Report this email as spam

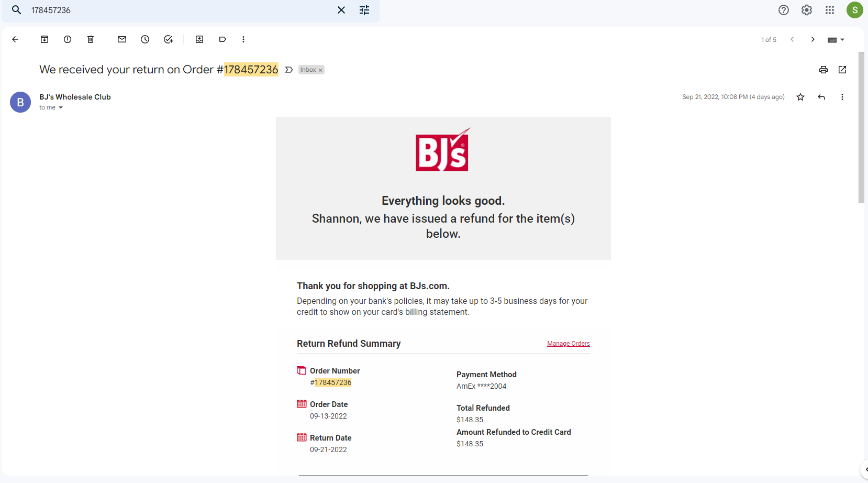click(68, 39)
